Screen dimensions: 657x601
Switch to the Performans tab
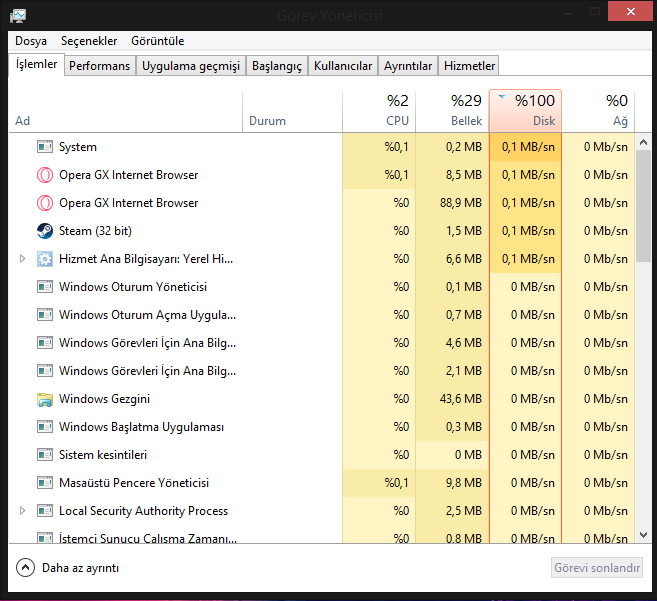[x=100, y=66]
